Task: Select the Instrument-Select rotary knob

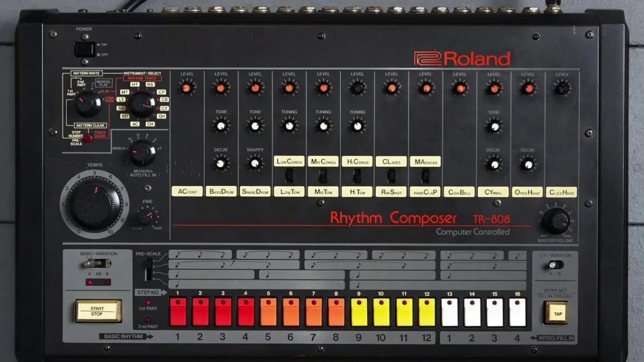Action: 142,105
